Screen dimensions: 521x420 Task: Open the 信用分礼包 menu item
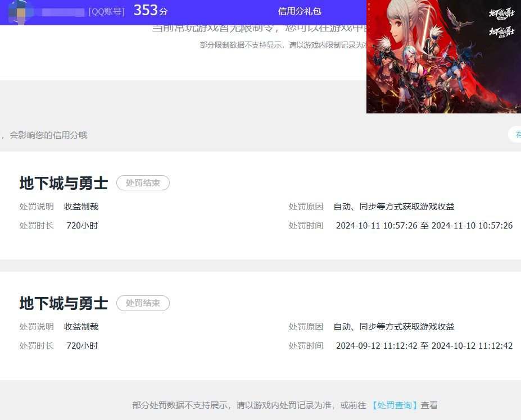[300, 11]
